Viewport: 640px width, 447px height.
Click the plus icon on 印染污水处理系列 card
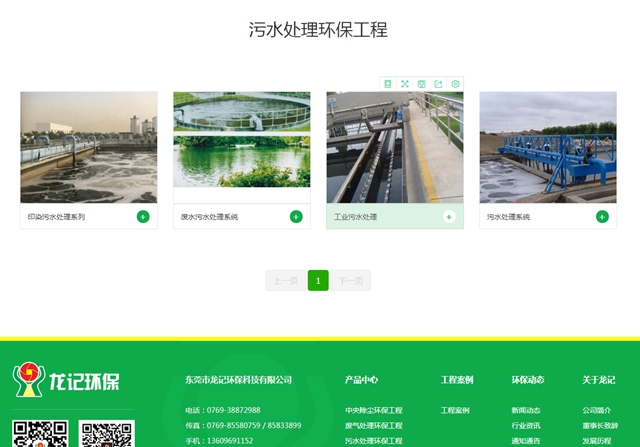point(143,217)
